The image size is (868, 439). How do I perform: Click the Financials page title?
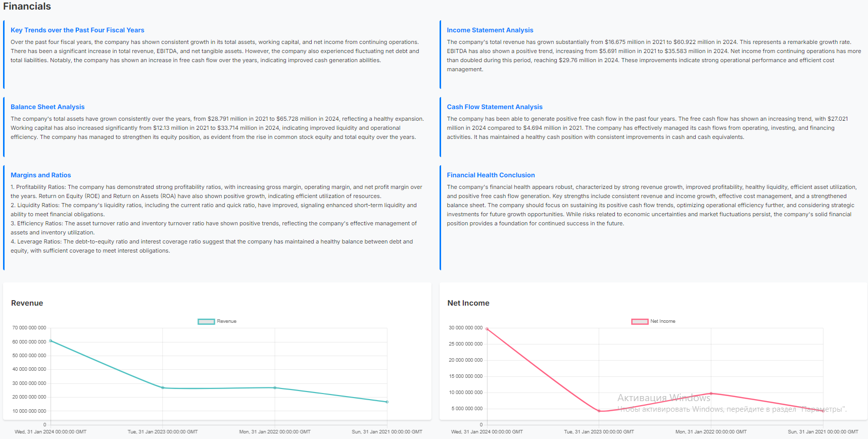tap(27, 6)
